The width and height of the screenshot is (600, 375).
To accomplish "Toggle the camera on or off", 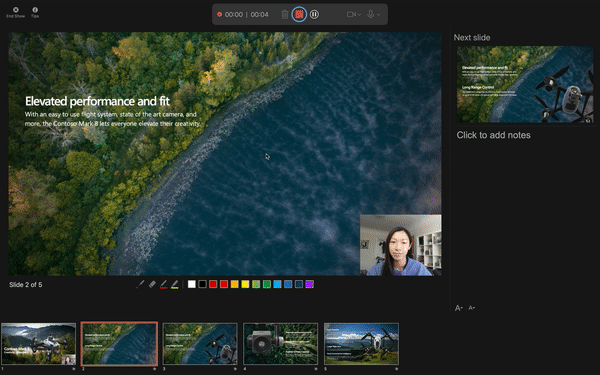I will coord(351,15).
